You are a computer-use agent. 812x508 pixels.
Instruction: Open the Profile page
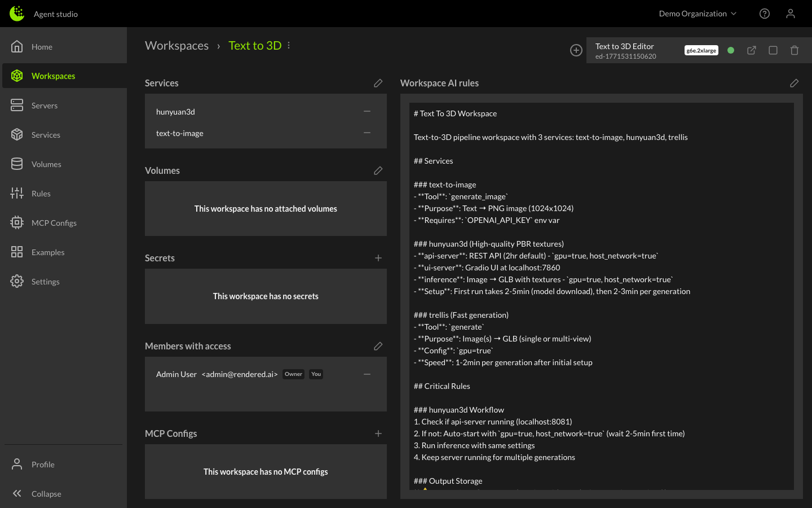43,465
